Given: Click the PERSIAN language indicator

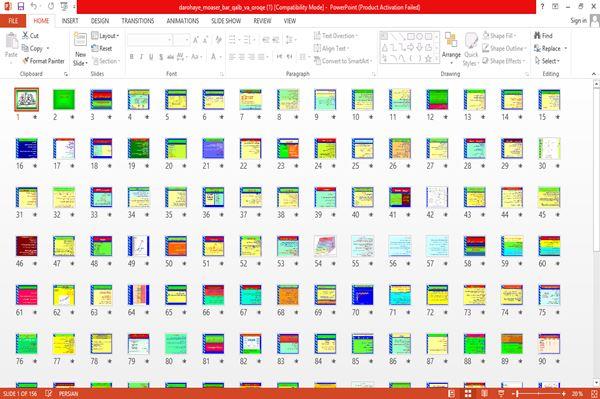Looking at the screenshot, I should point(68,394).
